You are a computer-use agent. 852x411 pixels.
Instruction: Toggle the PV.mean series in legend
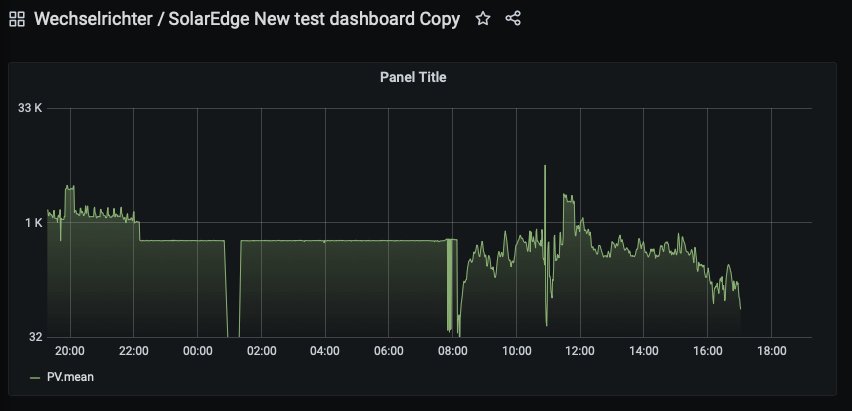[69, 377]
